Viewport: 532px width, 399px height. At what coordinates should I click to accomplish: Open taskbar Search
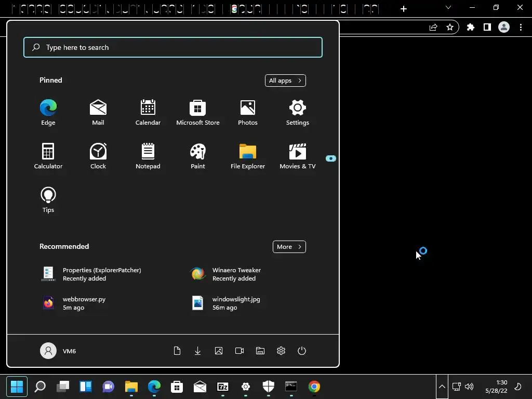tap(40, 386)
